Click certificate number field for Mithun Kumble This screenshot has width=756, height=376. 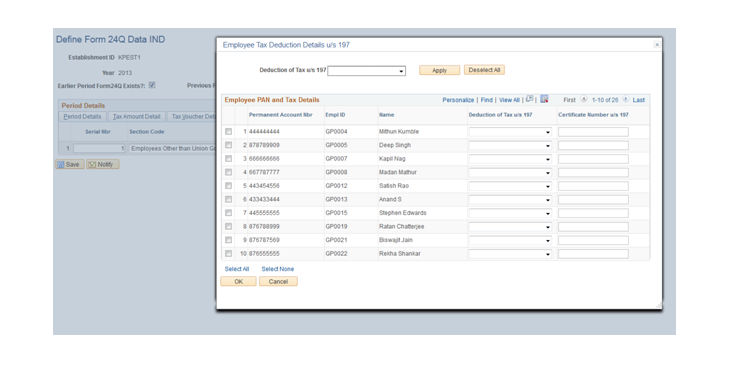click(593, 132)
